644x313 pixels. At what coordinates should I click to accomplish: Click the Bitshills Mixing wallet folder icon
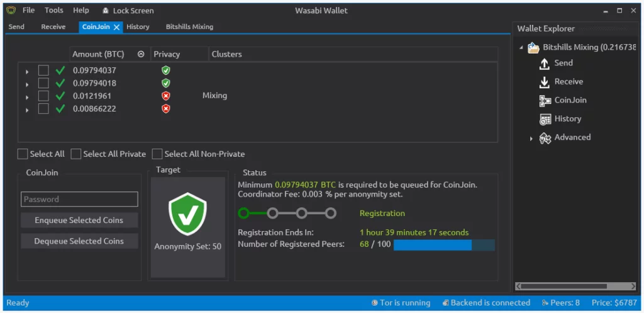tap(533, 48)
